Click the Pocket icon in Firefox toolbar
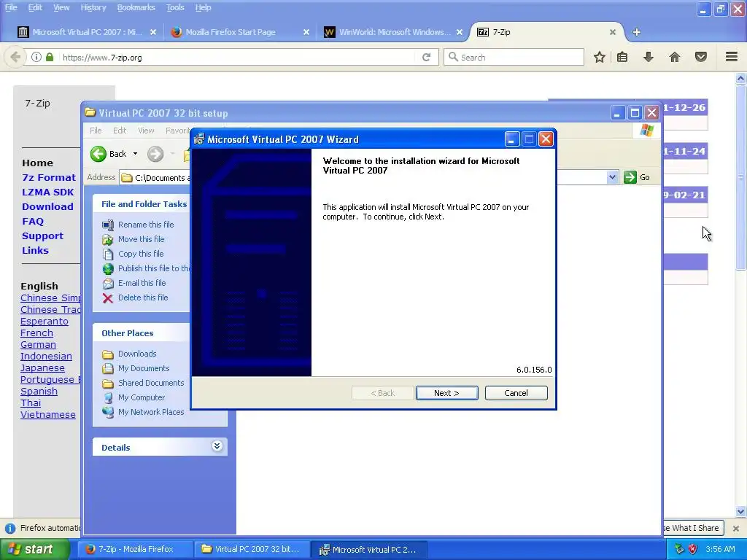 point(701,57)
